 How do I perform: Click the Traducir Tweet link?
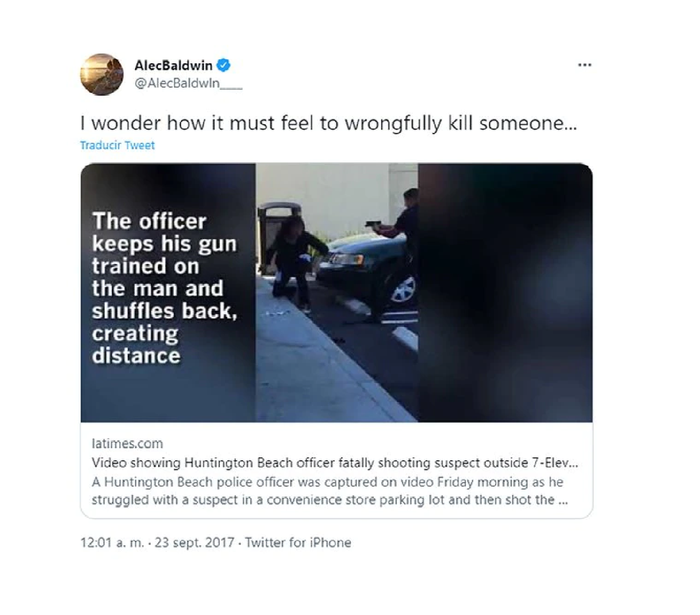click(x=117, y=145)
